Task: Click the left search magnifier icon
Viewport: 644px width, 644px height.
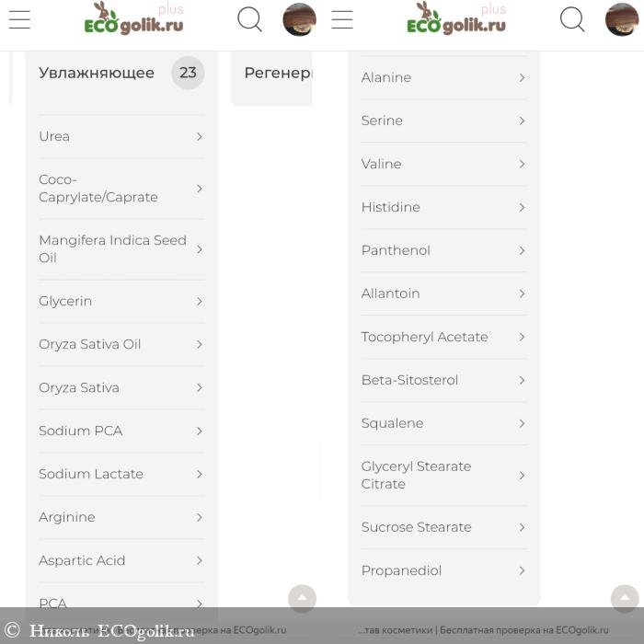Action: point(249,19)
